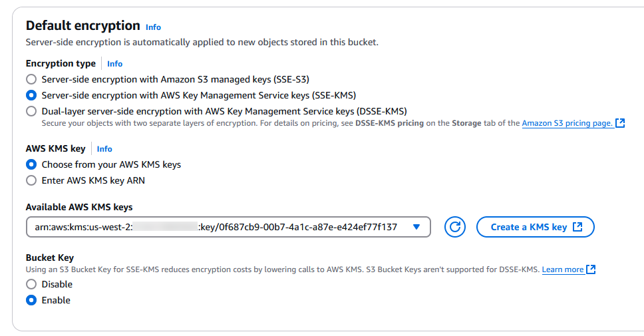Click the KMS key ARN text in the selector
This screenshot has width=644, height=336.
point(216,227)
